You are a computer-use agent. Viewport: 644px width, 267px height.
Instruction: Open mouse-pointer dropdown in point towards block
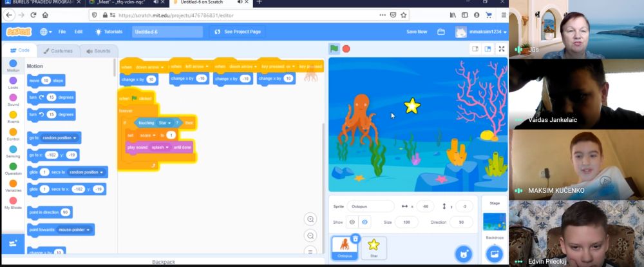pos(74,230)
